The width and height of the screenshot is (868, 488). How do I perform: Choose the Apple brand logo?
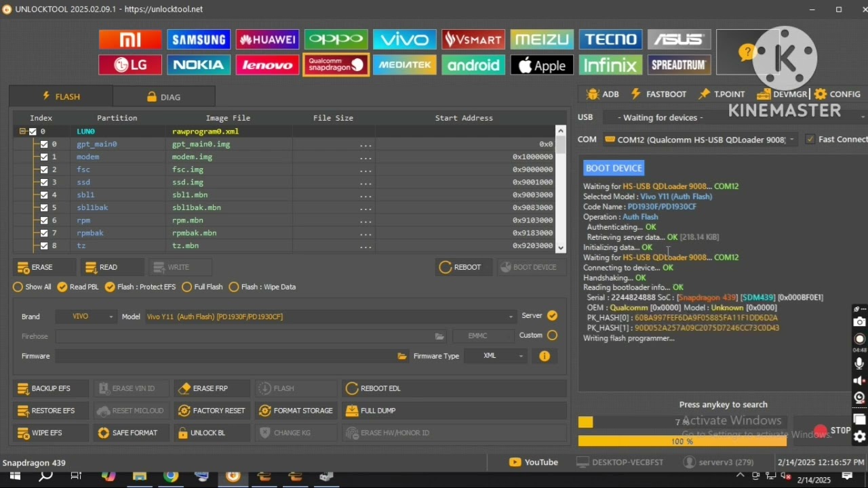pyautogui.click(x=542, y=65)
